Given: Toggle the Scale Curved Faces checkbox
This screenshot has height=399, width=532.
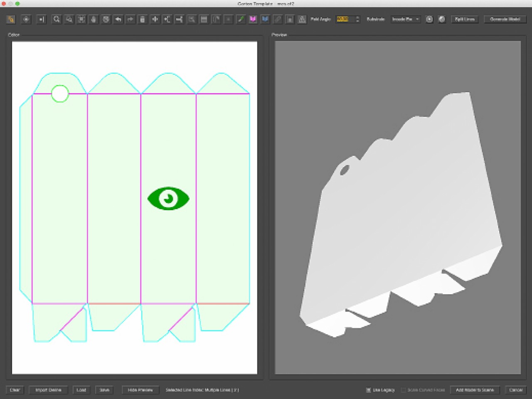Looking at the screenshot, I should click(x=403, y=390).
